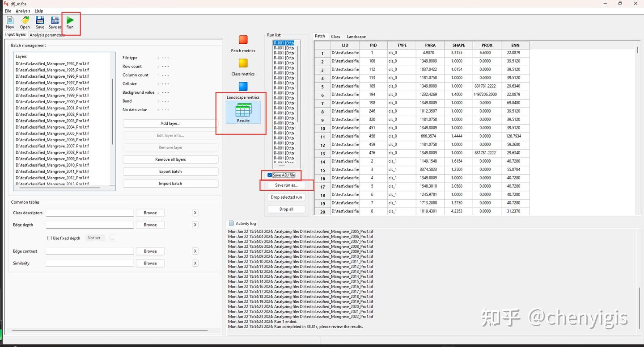Open the Help menu
Viewport: 644px width, 347px height.
[39, 11]
